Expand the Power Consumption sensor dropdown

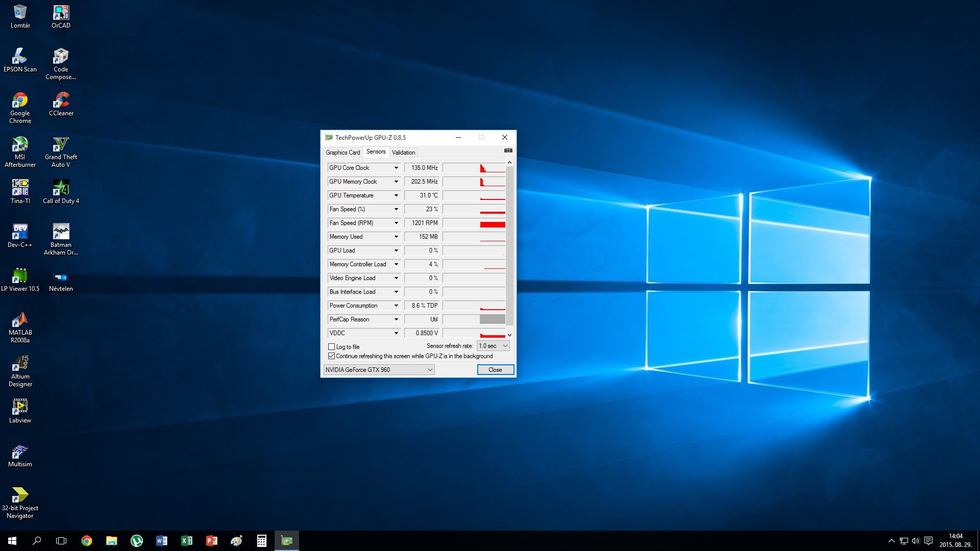click(x=396, y=306)
